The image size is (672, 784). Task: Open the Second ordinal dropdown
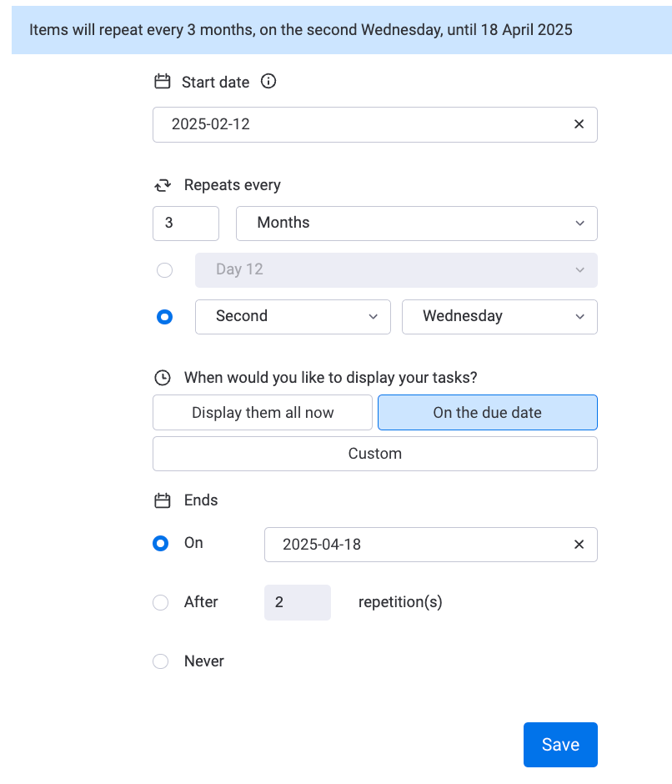293,317
